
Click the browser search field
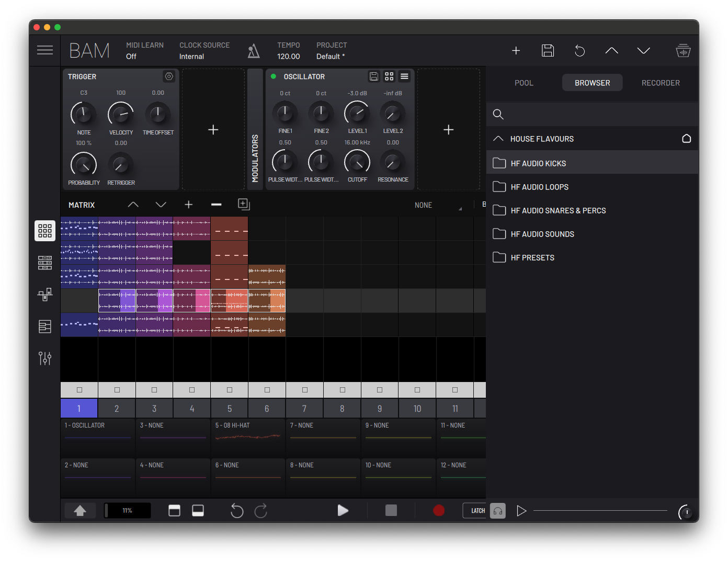click(596, 114)
